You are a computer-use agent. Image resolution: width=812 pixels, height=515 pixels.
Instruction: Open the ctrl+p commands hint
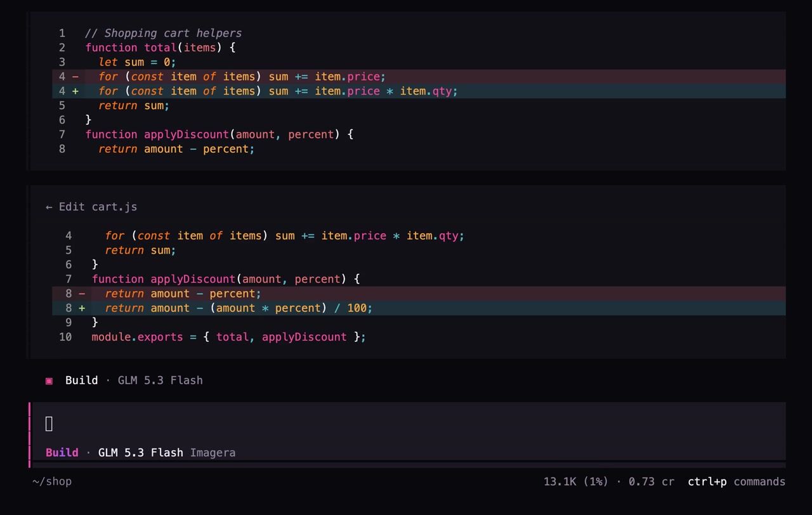[x=737, y=481]
